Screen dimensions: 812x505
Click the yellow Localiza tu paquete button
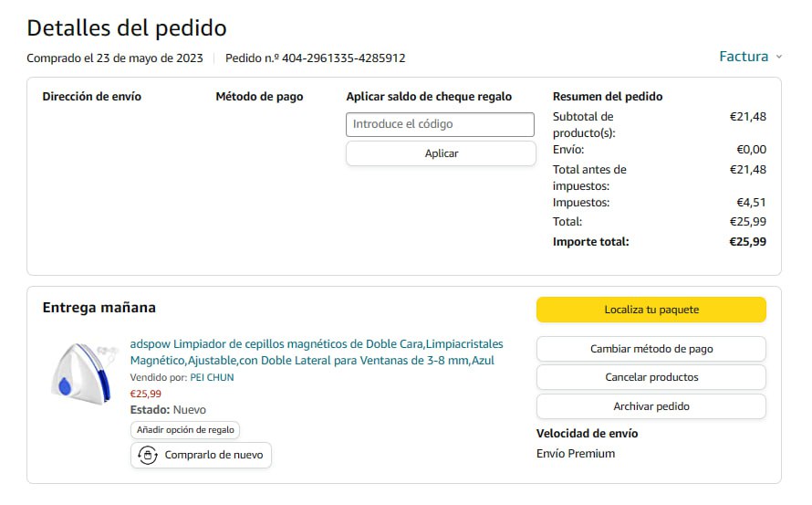click(x=651, y=310)
